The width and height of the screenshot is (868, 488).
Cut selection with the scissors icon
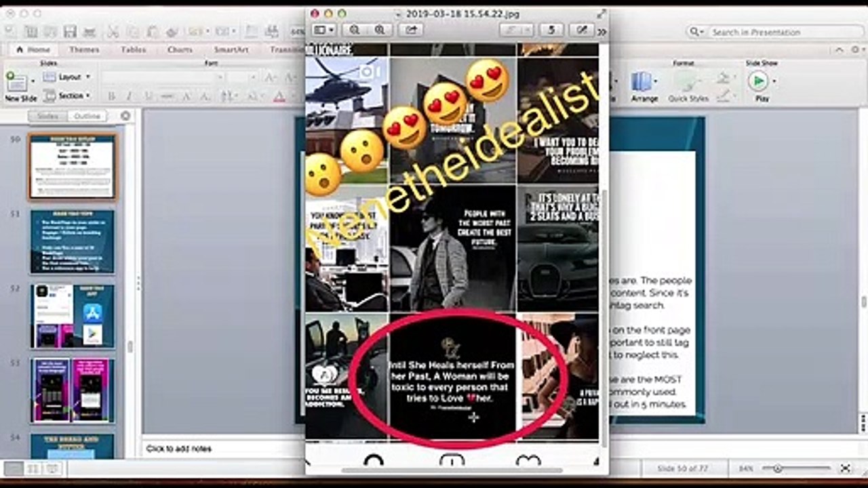[x=113, y=32]
